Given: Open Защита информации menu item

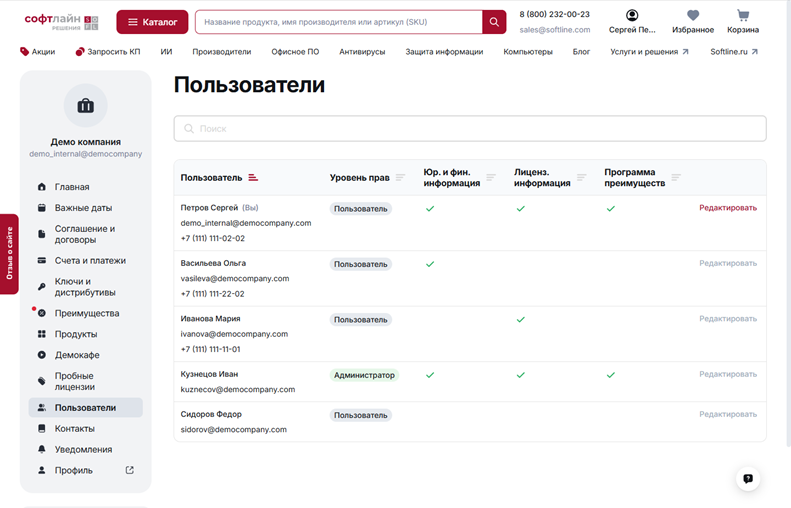Looking at the screenshot, I should tap(444, 51).
